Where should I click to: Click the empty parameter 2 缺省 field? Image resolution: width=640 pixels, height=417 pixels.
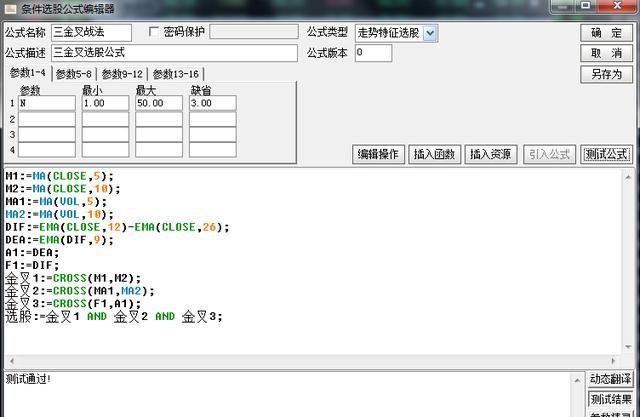point(213,119)
